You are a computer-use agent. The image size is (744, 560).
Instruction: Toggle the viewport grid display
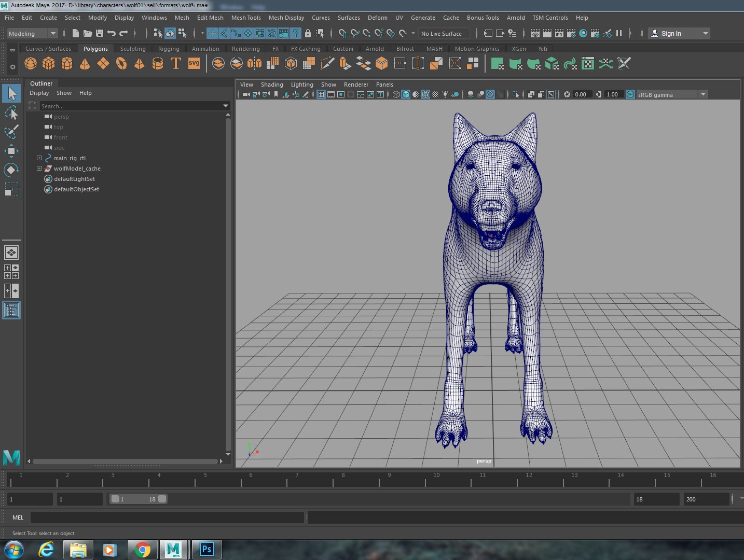(321, 94)
